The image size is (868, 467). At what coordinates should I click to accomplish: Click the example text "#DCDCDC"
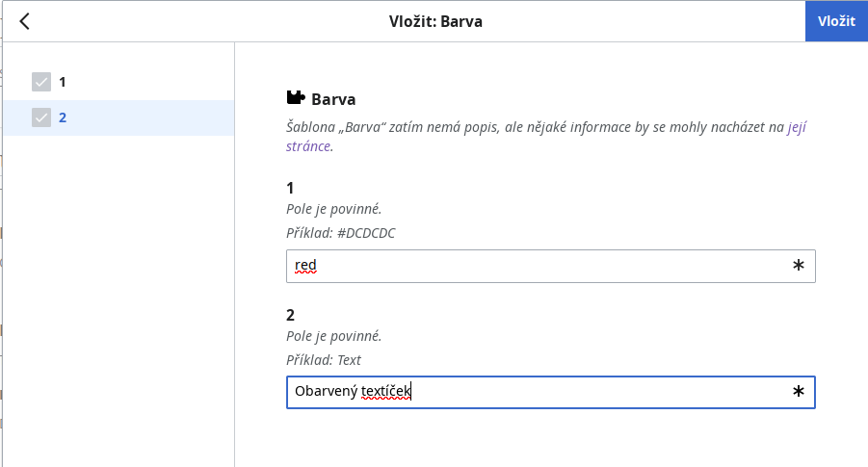click(x=366, y=233)
